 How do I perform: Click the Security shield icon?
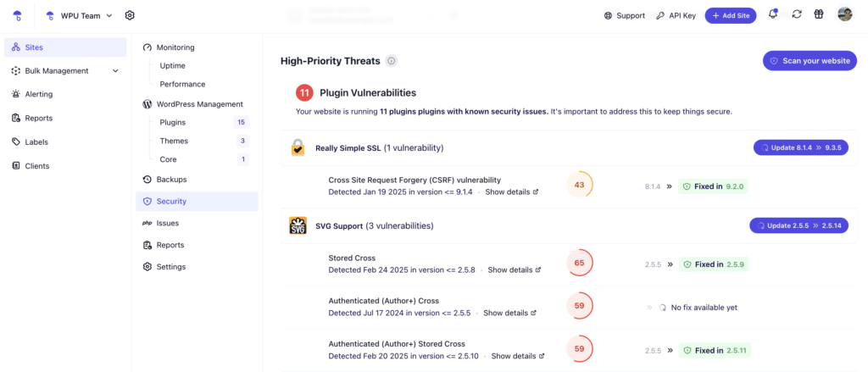tap(147, 202)
